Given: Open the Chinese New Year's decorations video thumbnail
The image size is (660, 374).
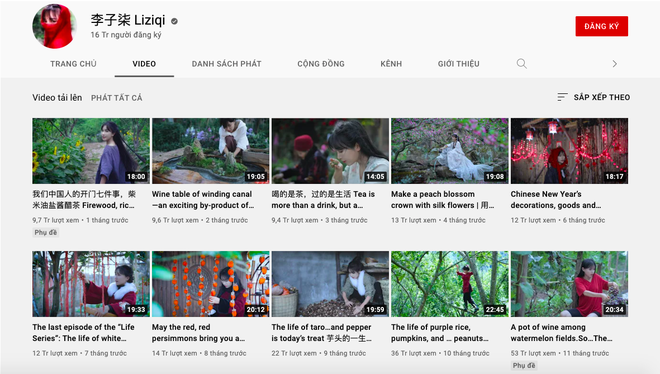Looking at the screenshot, I should click(x=569, y=151).
